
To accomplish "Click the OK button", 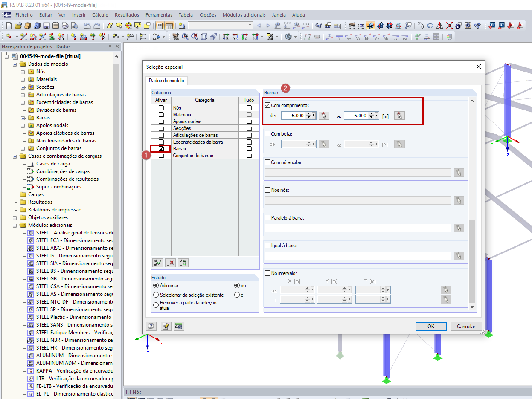I will coord(431,326).
